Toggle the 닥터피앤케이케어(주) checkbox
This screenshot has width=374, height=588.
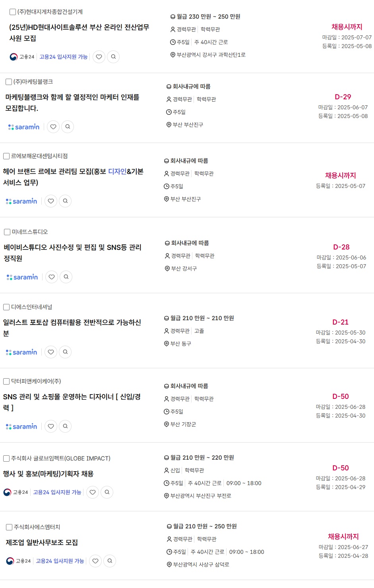[x=6, y=381]
